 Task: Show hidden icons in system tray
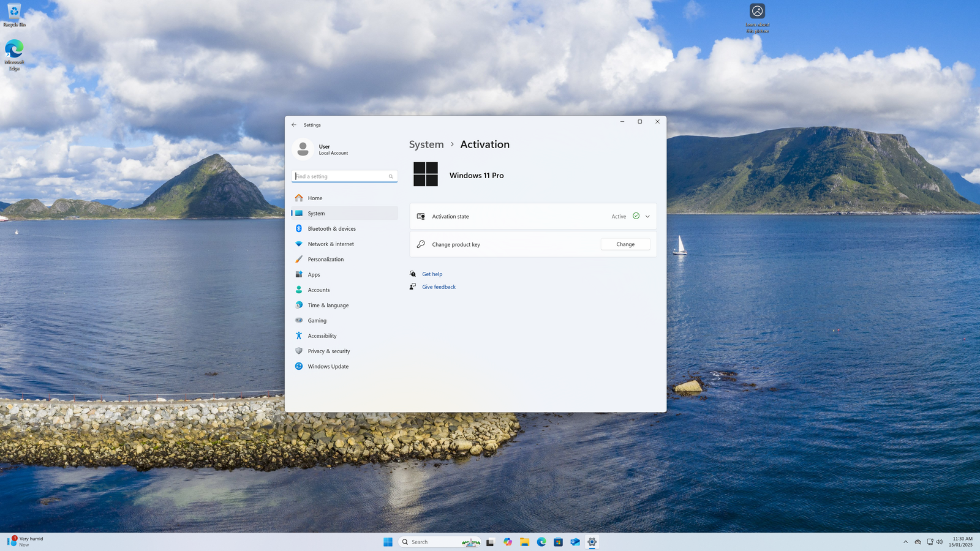pos(906,542)
